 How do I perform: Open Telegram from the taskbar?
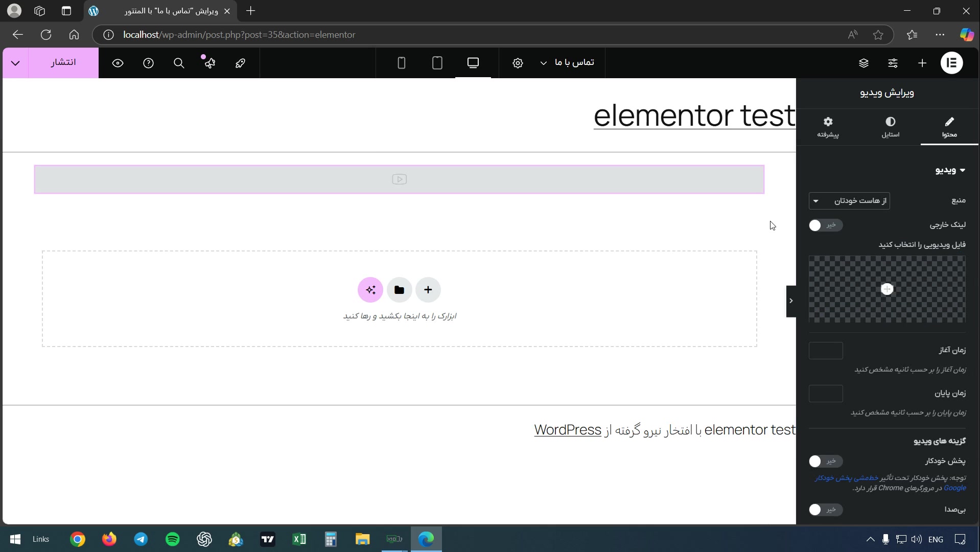[141, 539]
